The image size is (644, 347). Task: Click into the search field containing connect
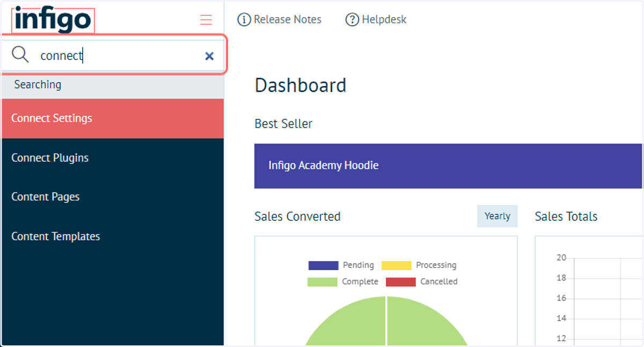coord(114,55)
